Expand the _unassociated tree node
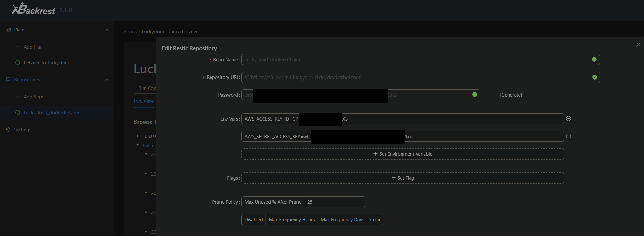644x236 pixels. tap(138, 136)
